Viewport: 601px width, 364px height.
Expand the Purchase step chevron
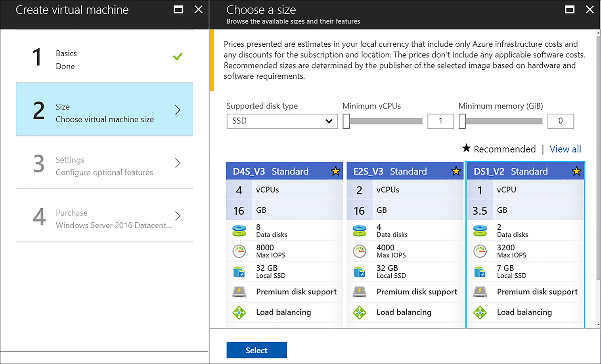pyautogui.click(x=178, y=216)
